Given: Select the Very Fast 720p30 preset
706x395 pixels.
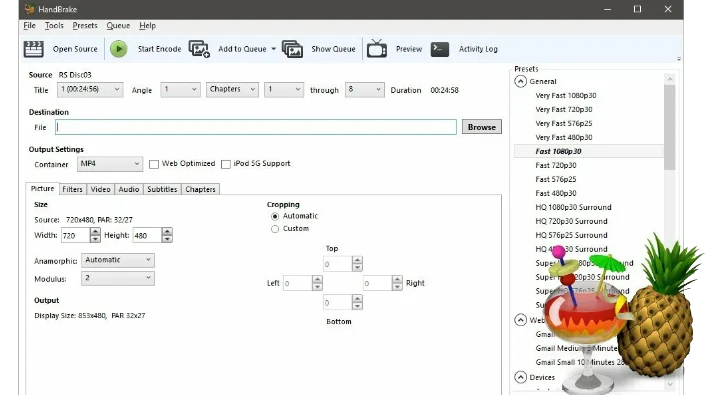Looking at the screenshot, I should 564,109.
